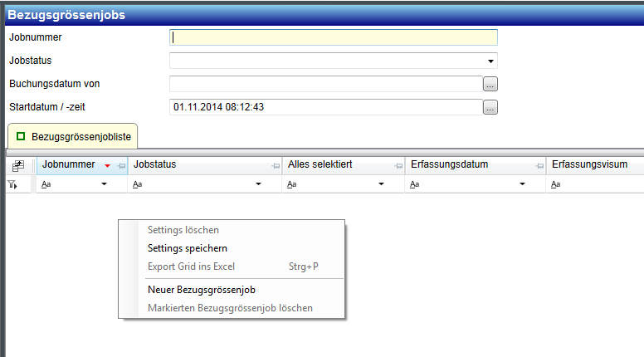Switch to Bezugsgrössenjobliste tab
Screen dimensions: 644x357
73,136
